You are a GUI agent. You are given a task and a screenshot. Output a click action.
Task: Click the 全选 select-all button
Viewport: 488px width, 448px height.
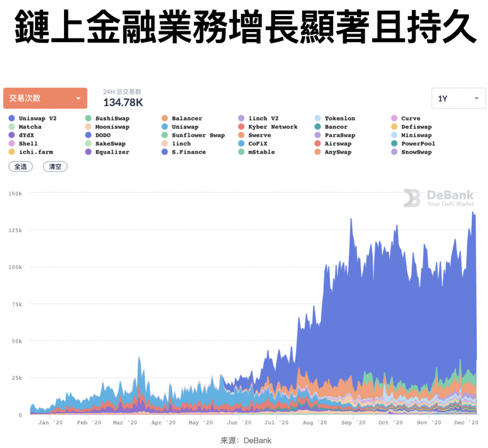coord(21,166)
